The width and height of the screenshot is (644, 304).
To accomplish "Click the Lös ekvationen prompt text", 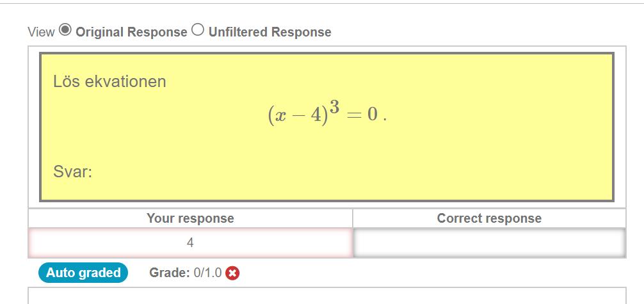I will (x=109, y=81).
